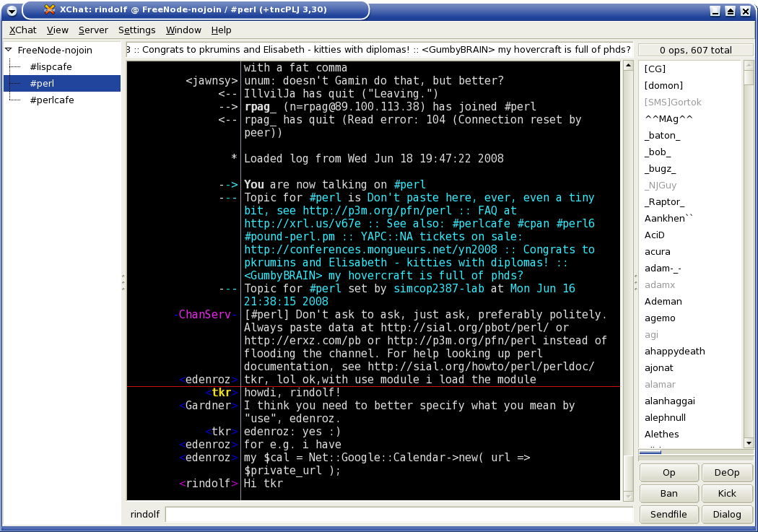
Task: Click the Ban button
Action: point(669,493)
